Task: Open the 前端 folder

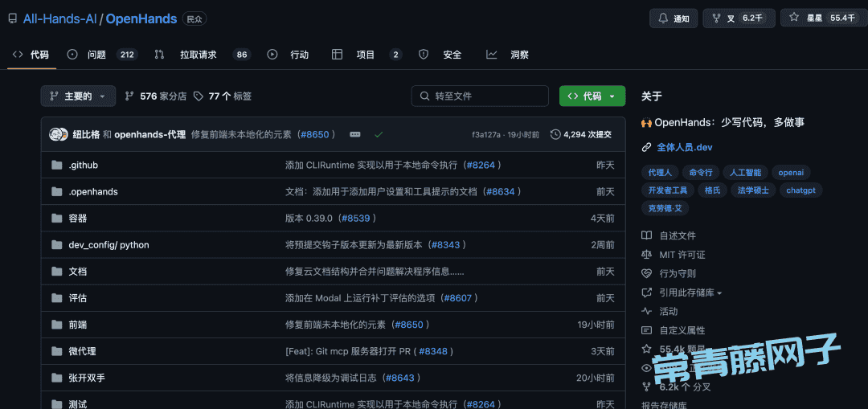Action: (x=77, y=325)
